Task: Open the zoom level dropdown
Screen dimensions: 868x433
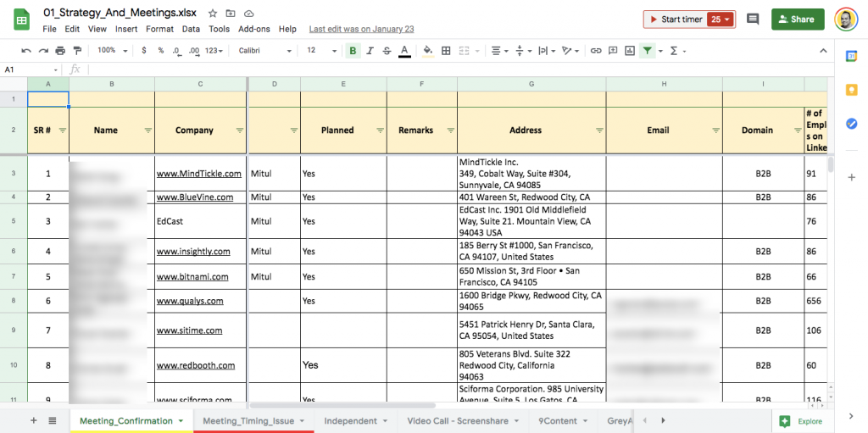Action: (x=113, y=50)
